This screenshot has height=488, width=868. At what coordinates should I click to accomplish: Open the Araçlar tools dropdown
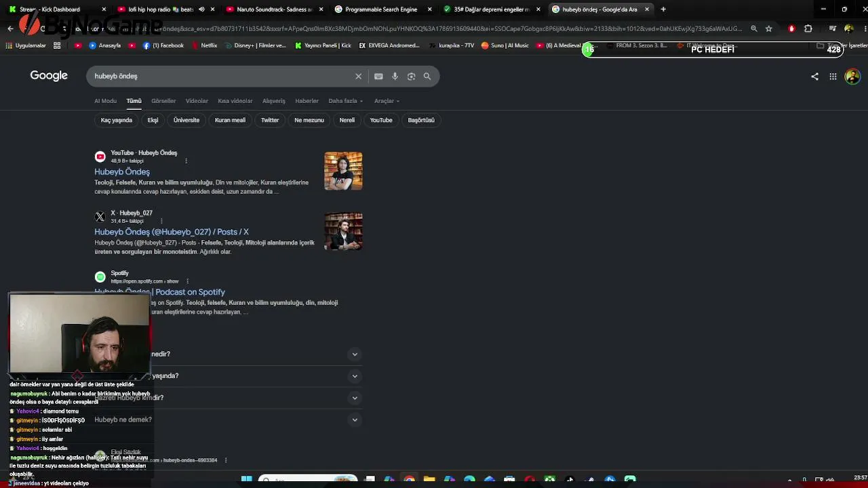tap(387, 101)
